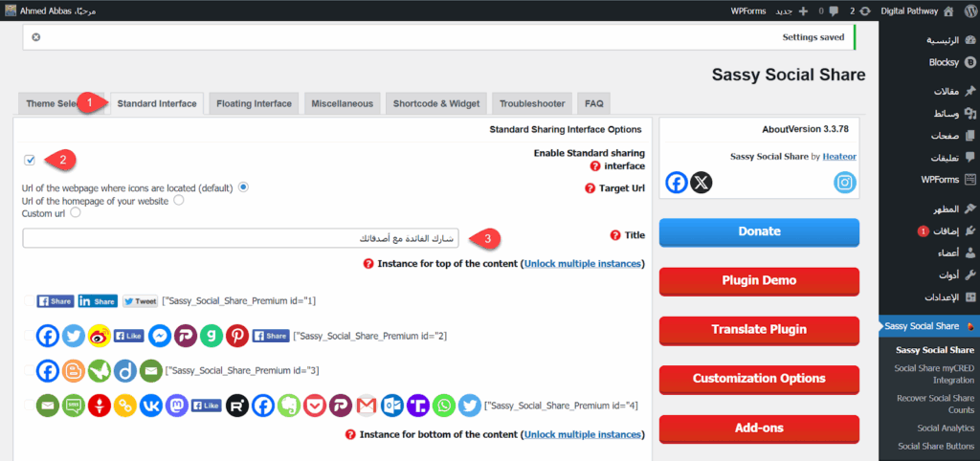The width and height of the screenshot is (980, 461).
Task: Select Url of the homepage radio option
Action: [x=179, y=201]
